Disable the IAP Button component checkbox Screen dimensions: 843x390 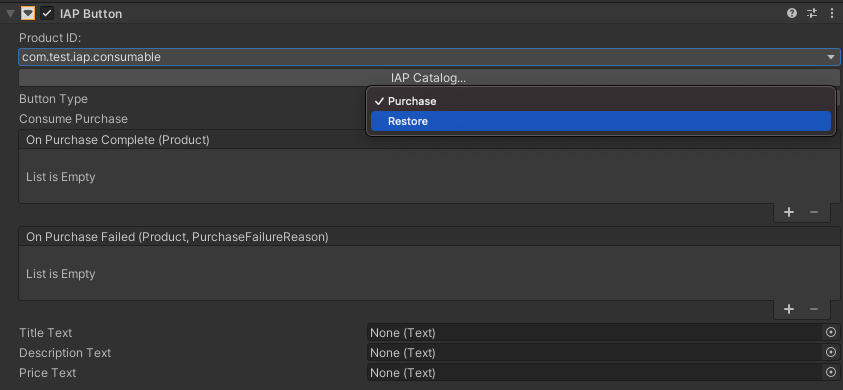pos(47,13)
